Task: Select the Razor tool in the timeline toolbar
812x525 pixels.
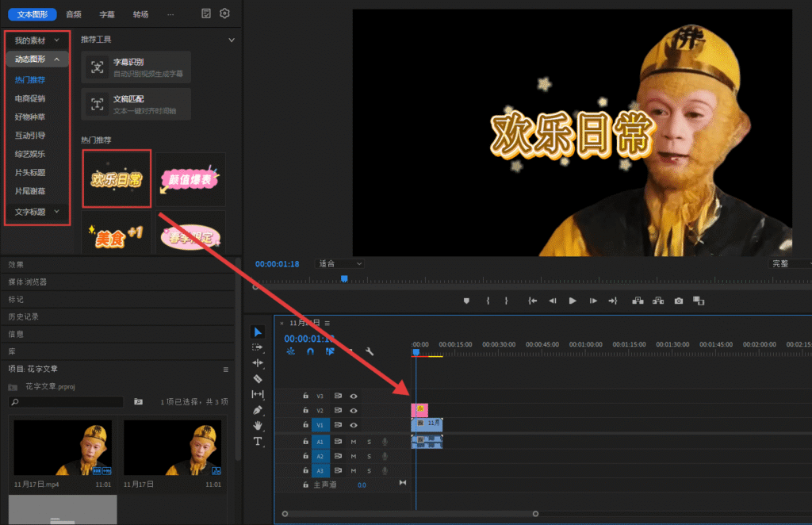Action: [257, 377]
